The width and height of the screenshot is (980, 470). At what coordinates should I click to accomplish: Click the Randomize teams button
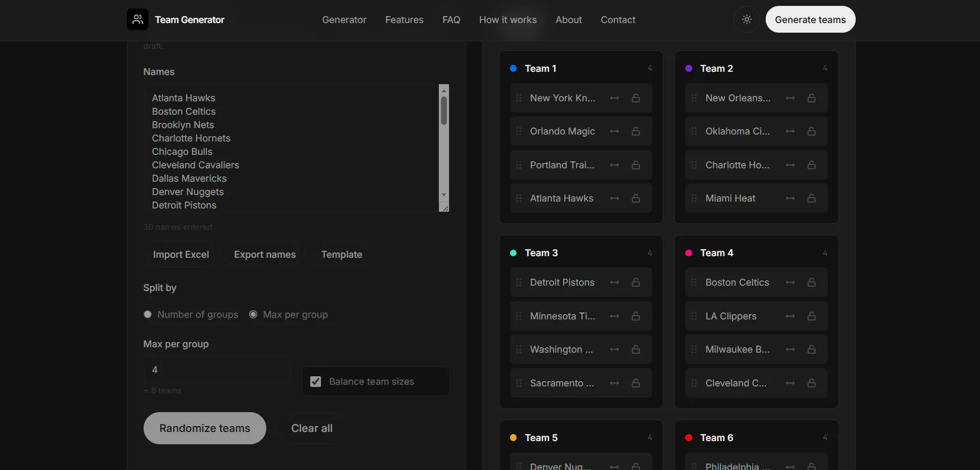point(205,428)
